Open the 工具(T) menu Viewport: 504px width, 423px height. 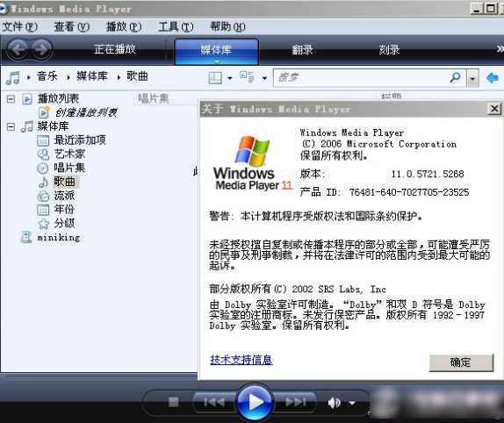coord(176,26)
